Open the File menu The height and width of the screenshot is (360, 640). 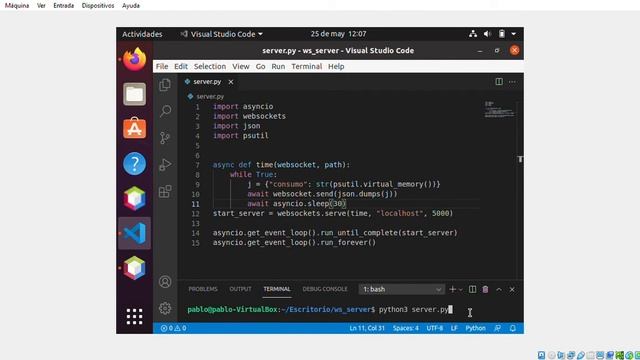[x=162, y=66]
